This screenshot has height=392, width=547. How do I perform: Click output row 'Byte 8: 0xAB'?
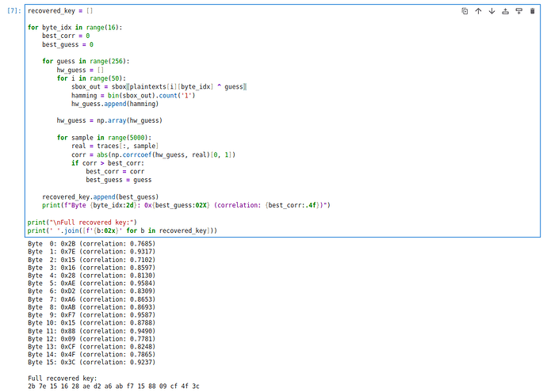point(91,307)
